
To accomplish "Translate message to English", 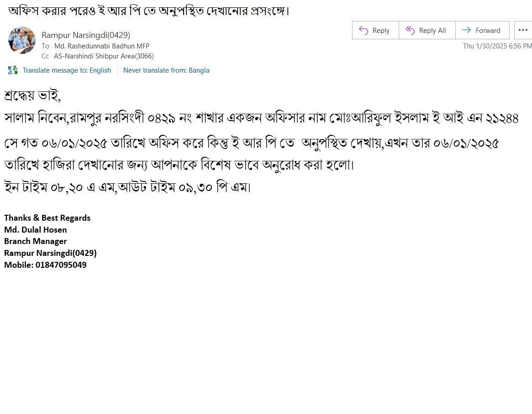I will point(67,70).
